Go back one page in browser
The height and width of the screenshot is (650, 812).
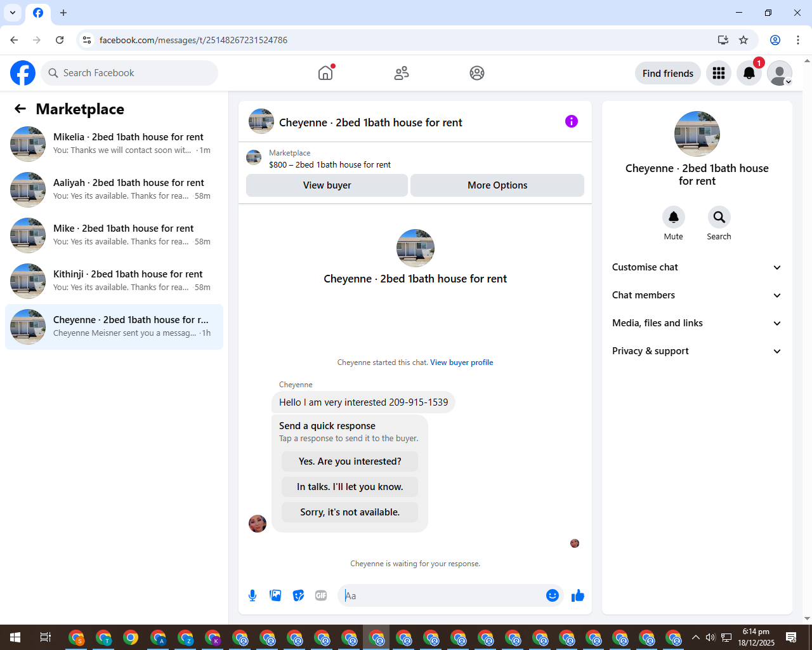(14, 40)
